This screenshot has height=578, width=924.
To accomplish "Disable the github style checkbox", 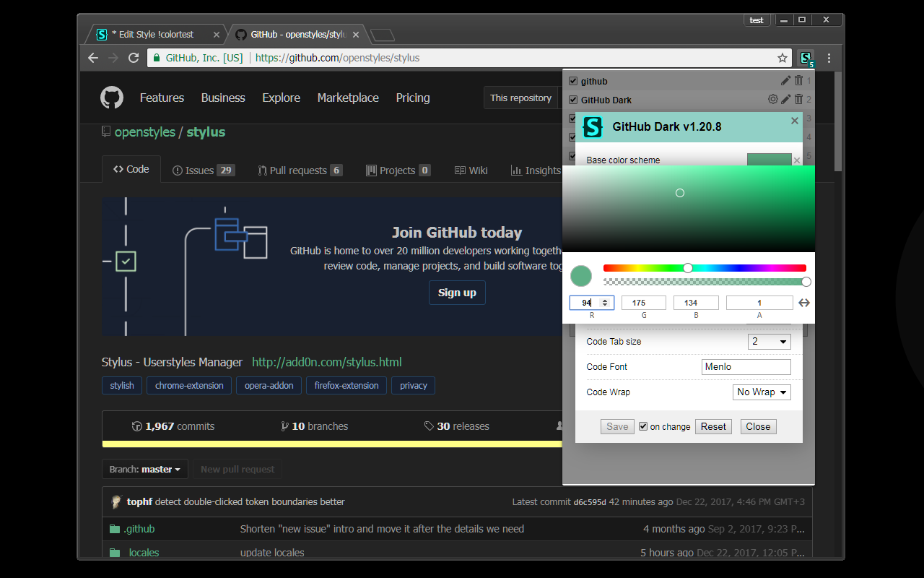I will [x=573, y=81].
